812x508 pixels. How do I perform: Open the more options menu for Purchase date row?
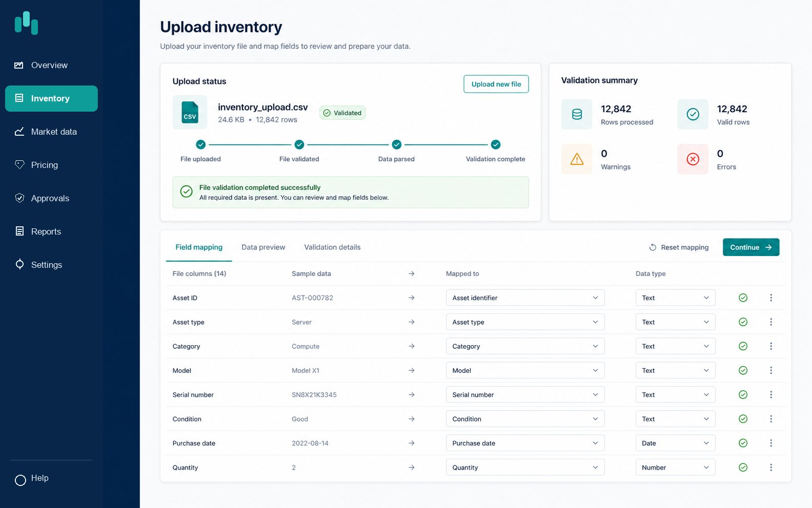click(771, 443)
